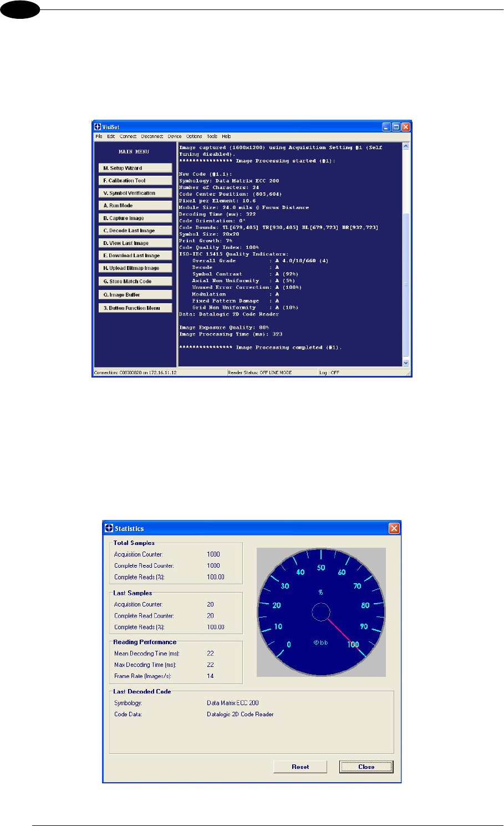Open O. Image Buffer
The height and width of the screenshot is (826, 504).
[135, 295]
